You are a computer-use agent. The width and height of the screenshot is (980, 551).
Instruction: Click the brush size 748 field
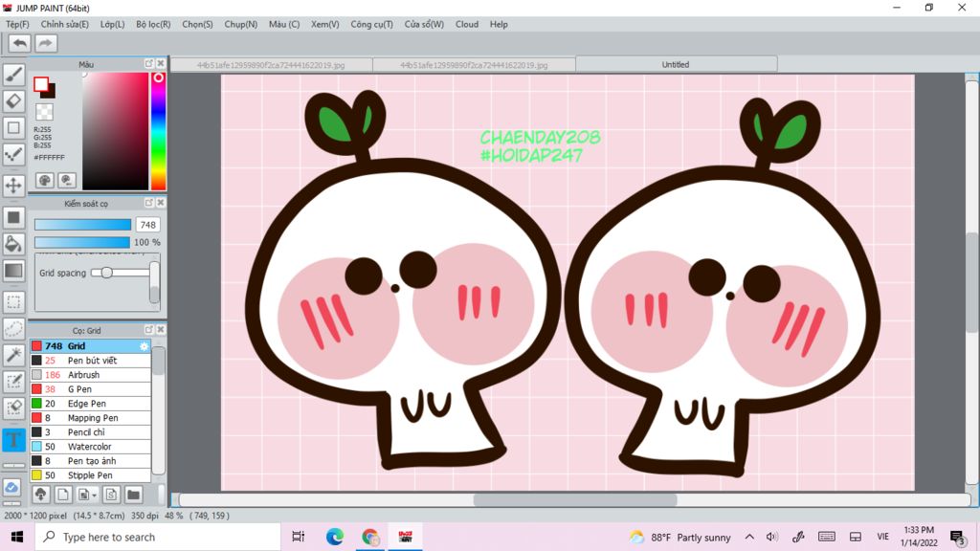coord(148,225)
